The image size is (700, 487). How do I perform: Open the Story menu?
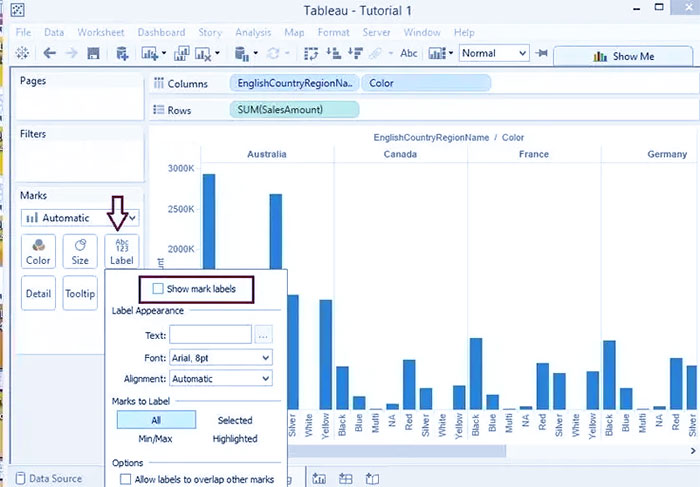[x=210, y=32]
